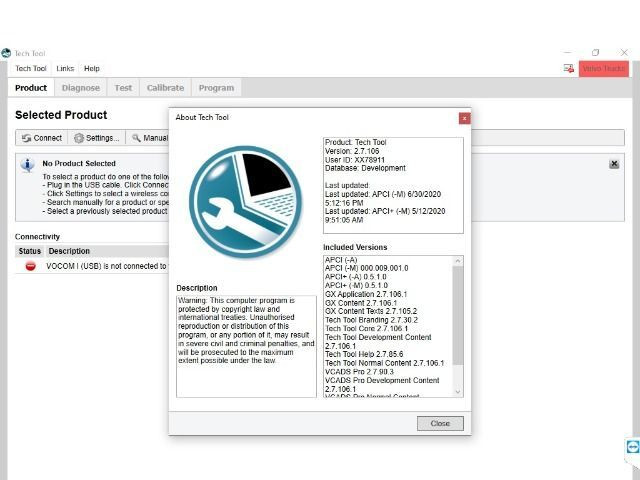Click the Settings gear icon

point(79,138)
